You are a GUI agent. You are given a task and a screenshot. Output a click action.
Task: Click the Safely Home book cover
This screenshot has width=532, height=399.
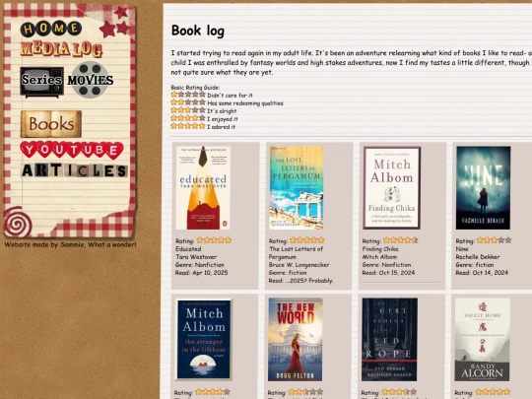482,339
